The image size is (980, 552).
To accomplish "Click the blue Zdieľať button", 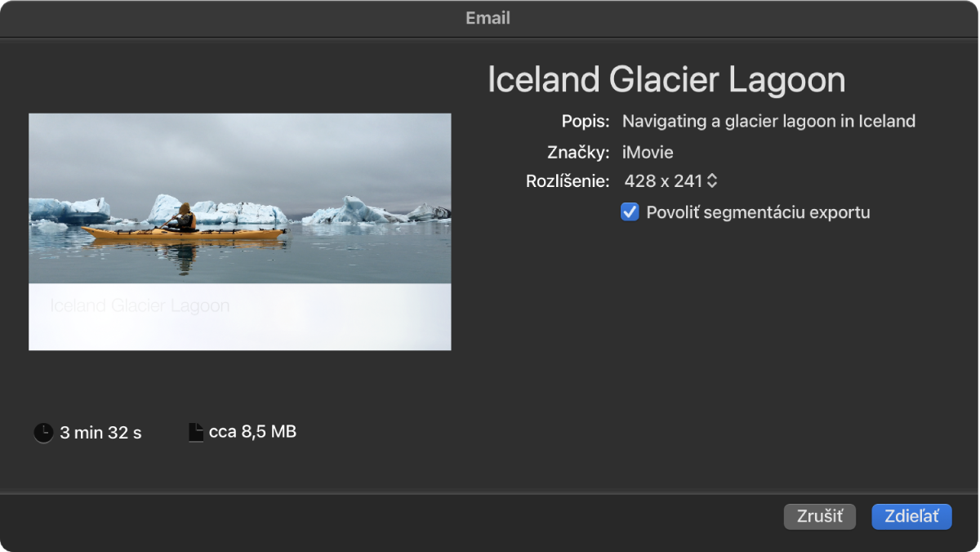I will 911,516.
